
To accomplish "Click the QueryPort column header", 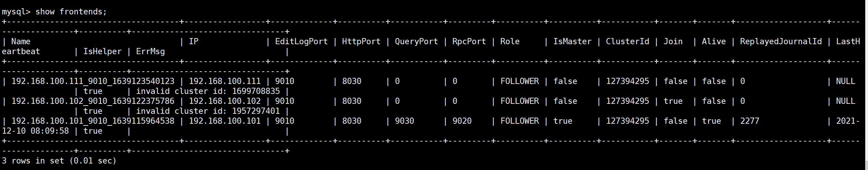I will coord(416,42).
